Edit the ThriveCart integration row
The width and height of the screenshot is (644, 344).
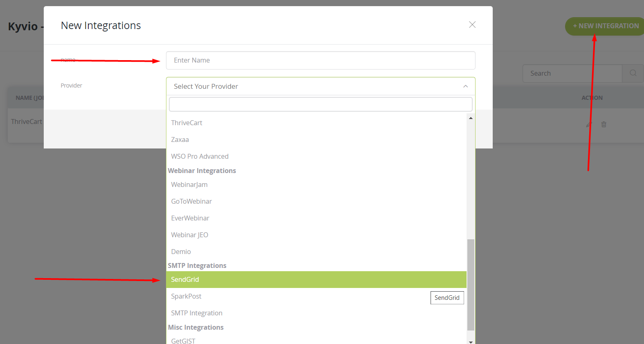point(589,124)
